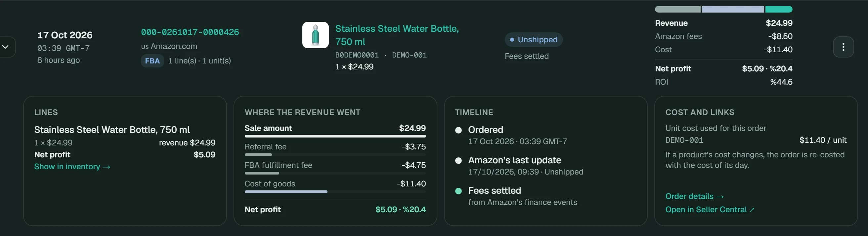Screen dimensions: 868x236
Task: Click the Amazon's last update timeline dot
Action: pos(458,161)
